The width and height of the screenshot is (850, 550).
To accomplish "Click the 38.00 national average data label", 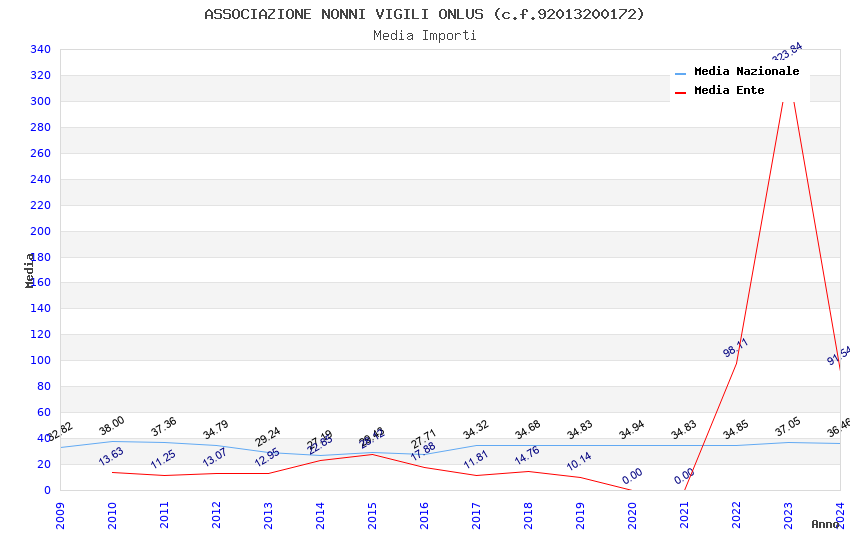I will tap(112, 426).
